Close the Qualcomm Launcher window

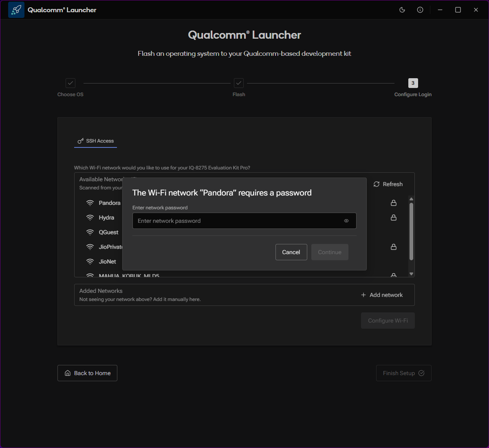point(476,10)
